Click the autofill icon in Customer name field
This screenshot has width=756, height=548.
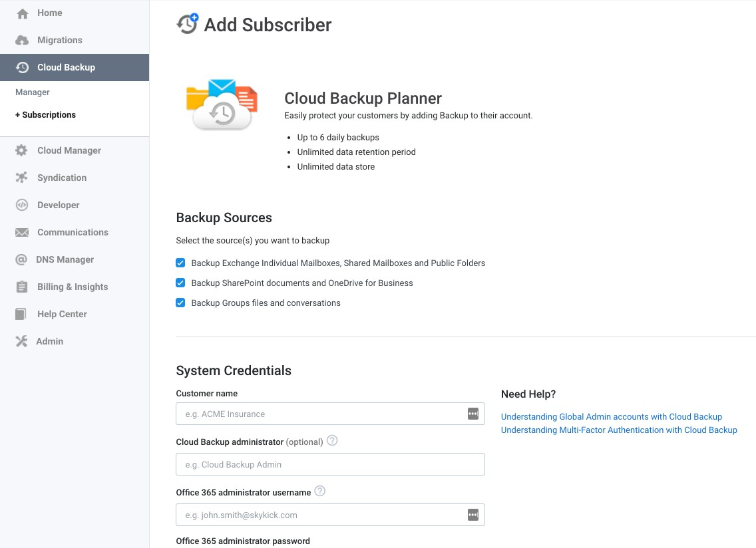473,414
